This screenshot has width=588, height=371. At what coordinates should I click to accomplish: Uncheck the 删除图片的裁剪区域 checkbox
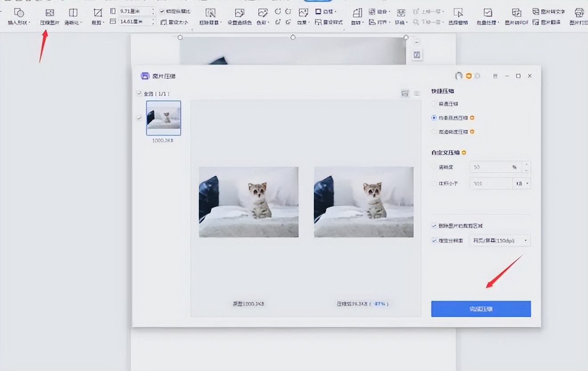(x=434, y=226)
